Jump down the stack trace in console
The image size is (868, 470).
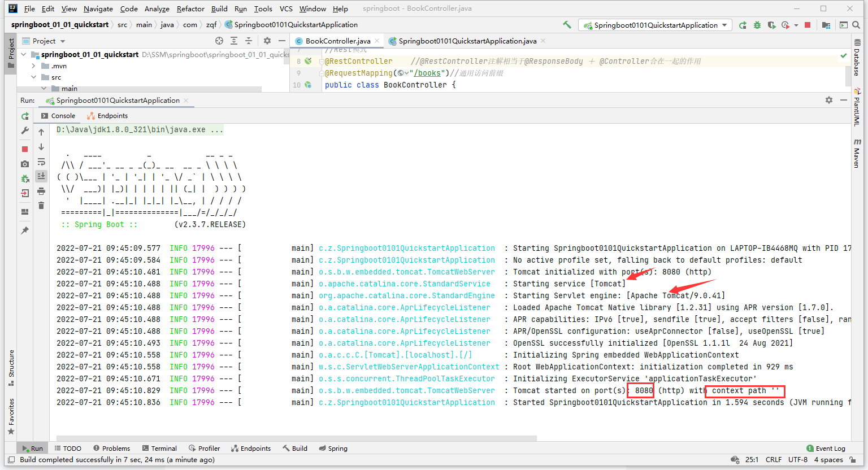coord(41,147)
